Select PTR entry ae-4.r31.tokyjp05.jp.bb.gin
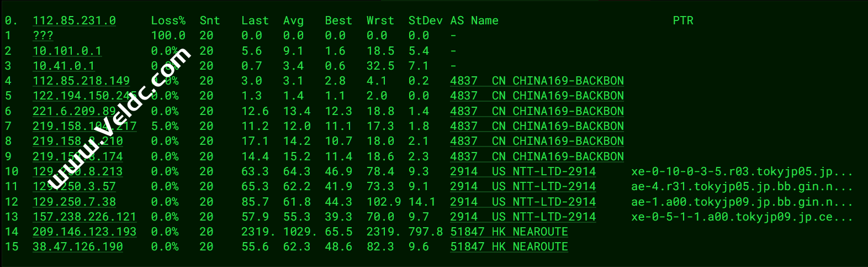Image resolution: width=868 pixels, height=267 pixels. pyautogui.click(x=742, y=187)
